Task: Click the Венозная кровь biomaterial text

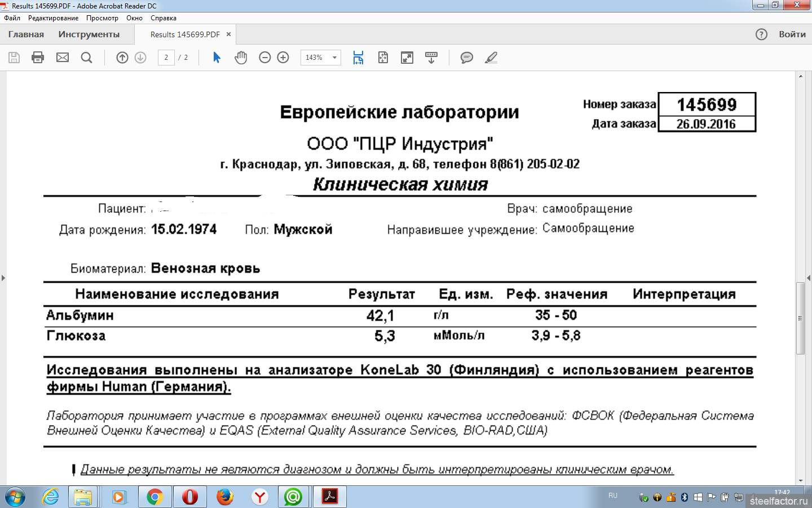Action: tap(206, 268)
